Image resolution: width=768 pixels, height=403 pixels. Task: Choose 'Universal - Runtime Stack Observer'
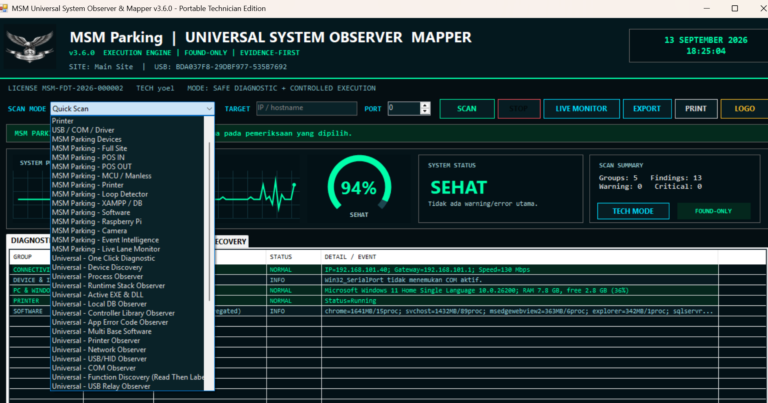coord(108,285)
